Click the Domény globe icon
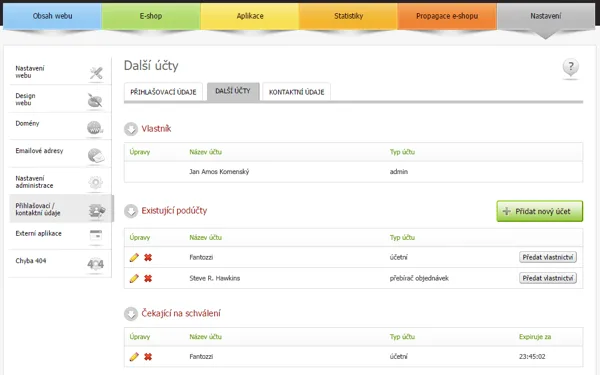Image resolution: width=600 pixels, height=375 pixels. (95, 128)
